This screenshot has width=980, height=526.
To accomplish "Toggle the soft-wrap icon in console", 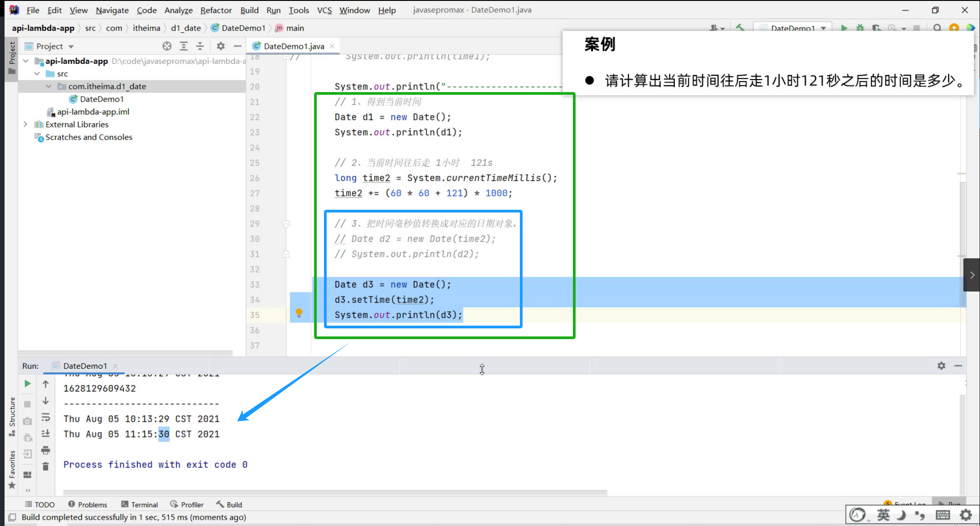I will 45,417.
